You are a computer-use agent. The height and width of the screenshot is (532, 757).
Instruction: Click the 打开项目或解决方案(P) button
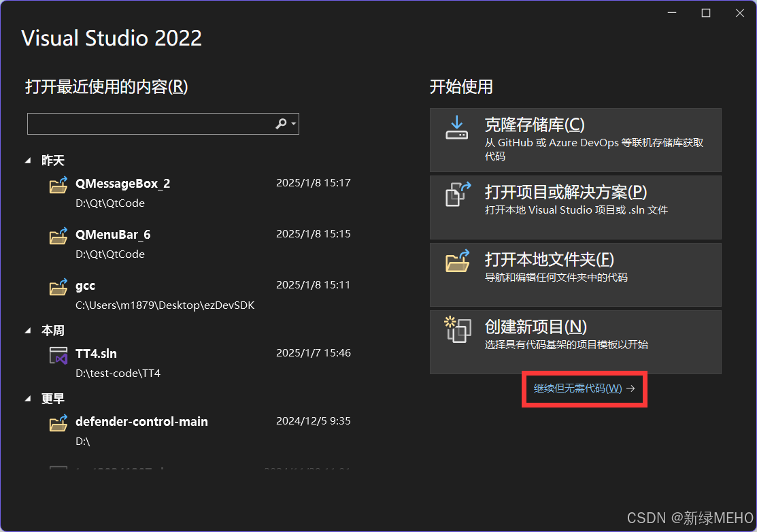575,207
